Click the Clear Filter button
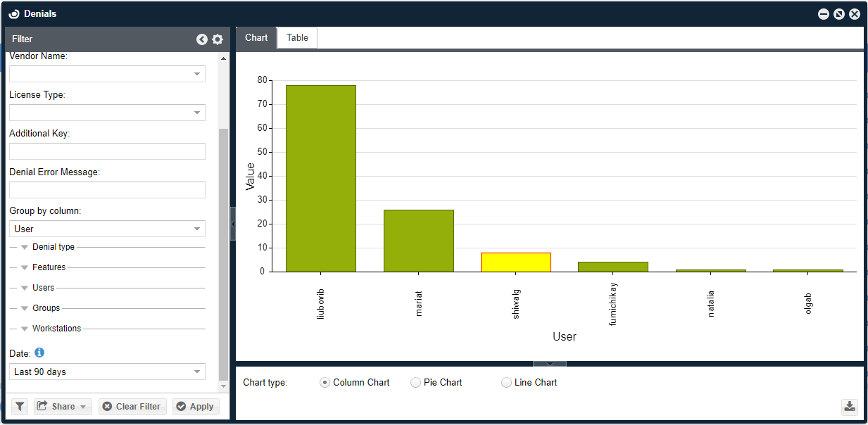Screen dimensions: 868x425 tap(132, 406)
